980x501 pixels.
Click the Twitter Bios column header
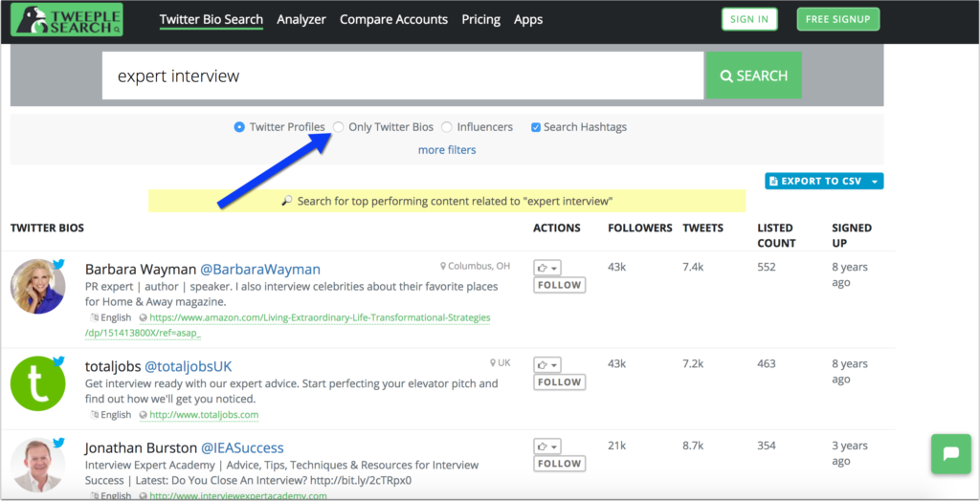click(x=48, y=228)
